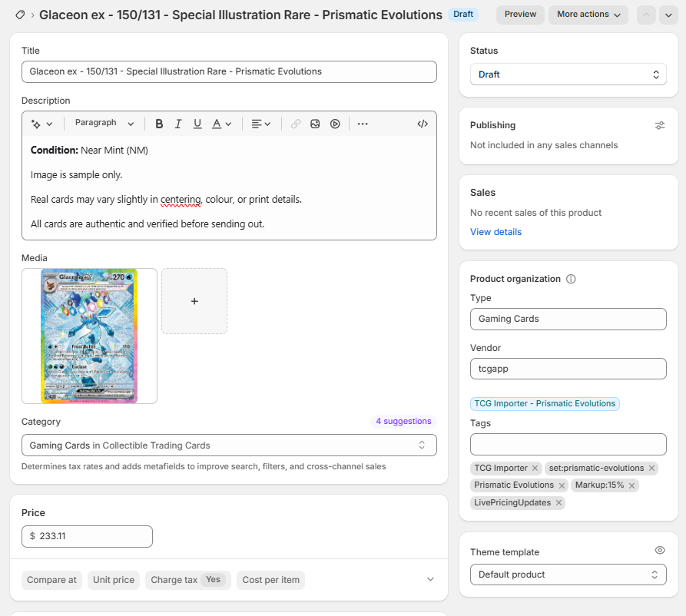Open the Publishing manage channels icon
686x616 pixels.
tap(660, 125)
